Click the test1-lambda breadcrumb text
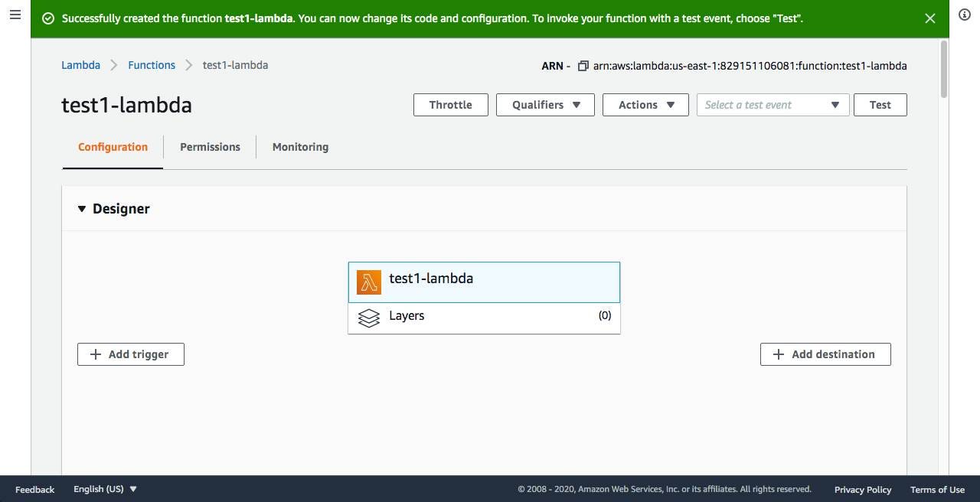 (235, 65)
